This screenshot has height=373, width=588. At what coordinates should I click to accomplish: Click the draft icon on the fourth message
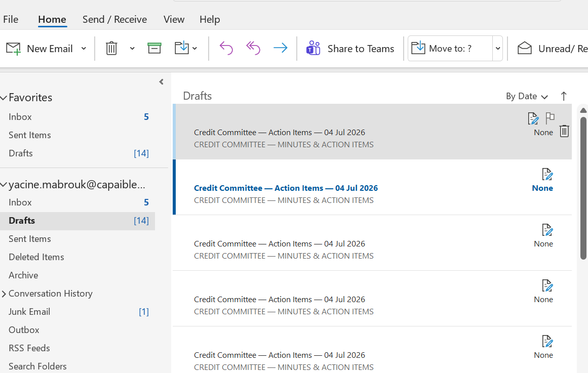[547, 285]
